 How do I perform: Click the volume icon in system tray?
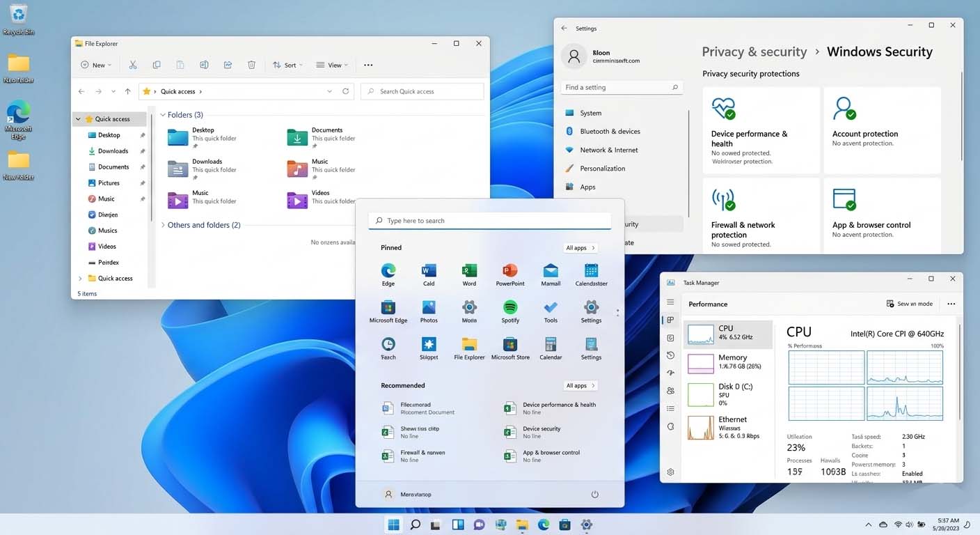[910, 524]
